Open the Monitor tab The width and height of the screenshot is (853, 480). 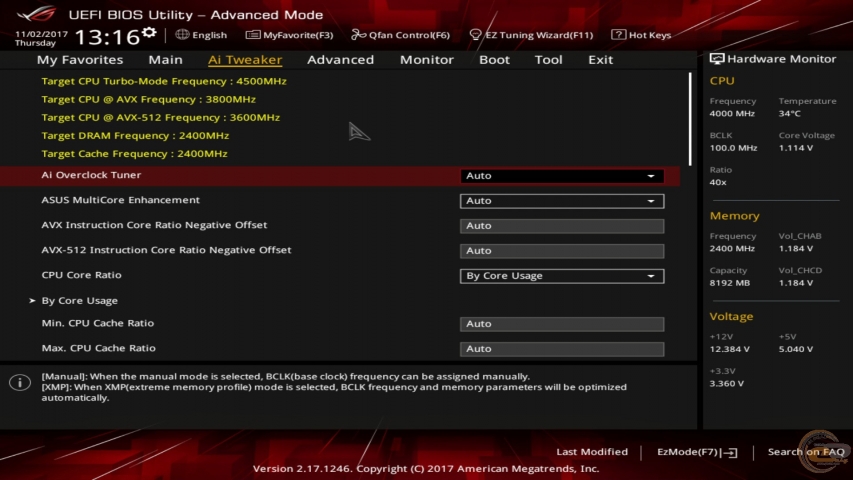pyautogui.click(x=426, y=60)
